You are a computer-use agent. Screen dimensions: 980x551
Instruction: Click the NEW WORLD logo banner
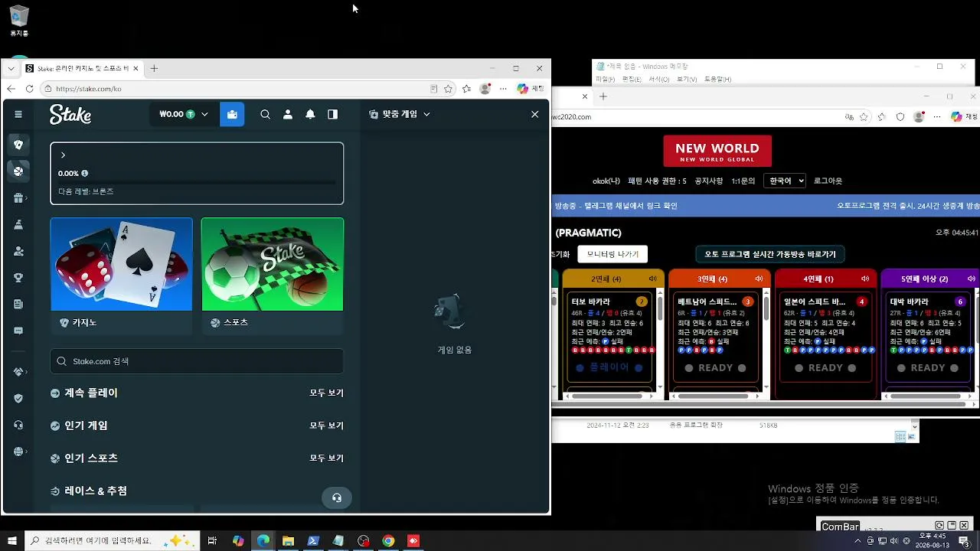(x=717, y=152)
